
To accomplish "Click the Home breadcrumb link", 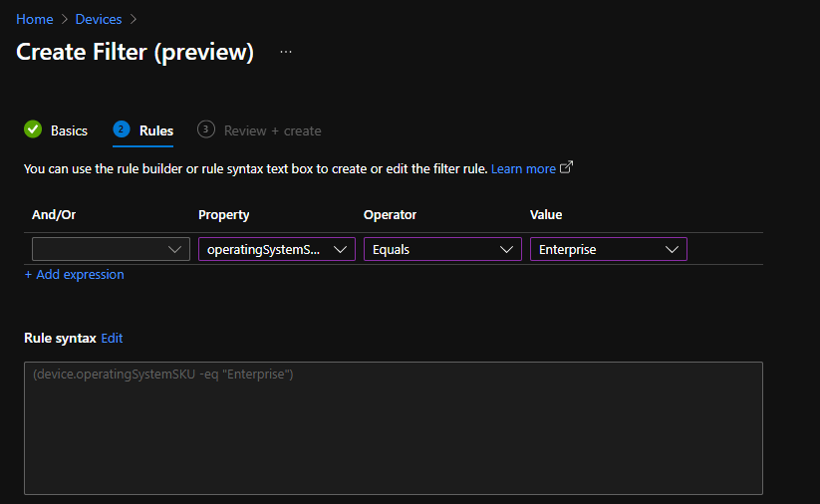I will click(x=35, y=19).
